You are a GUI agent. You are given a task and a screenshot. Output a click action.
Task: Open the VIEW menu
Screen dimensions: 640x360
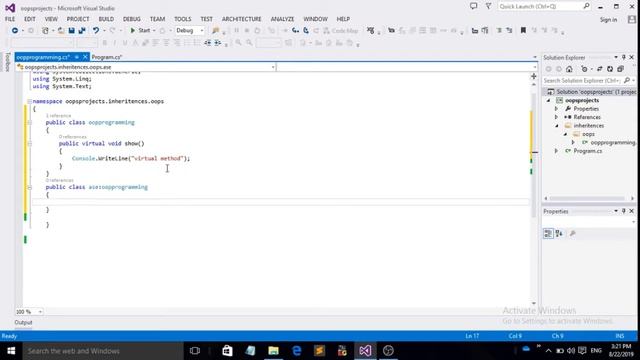[x=51, y=19]
